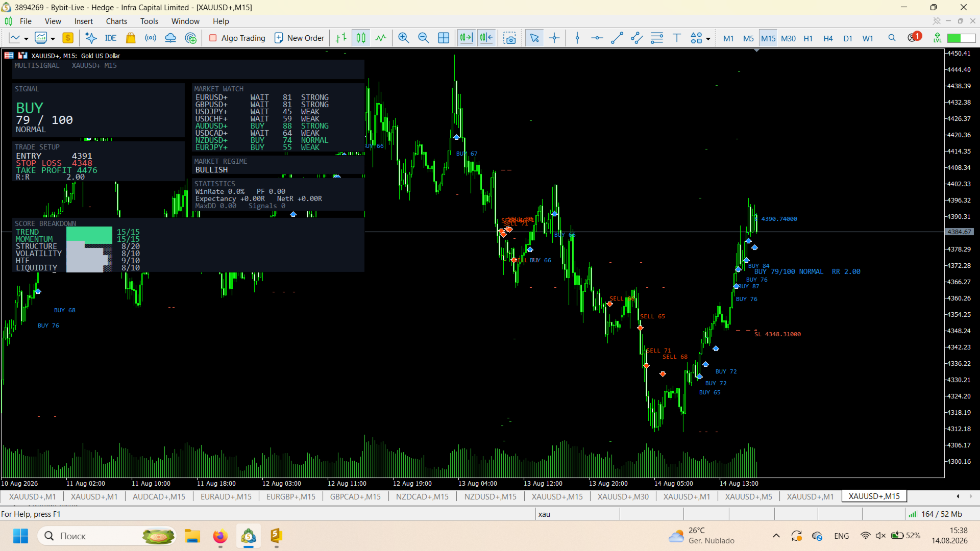Open the Charts menu

[x=116, y=21]
